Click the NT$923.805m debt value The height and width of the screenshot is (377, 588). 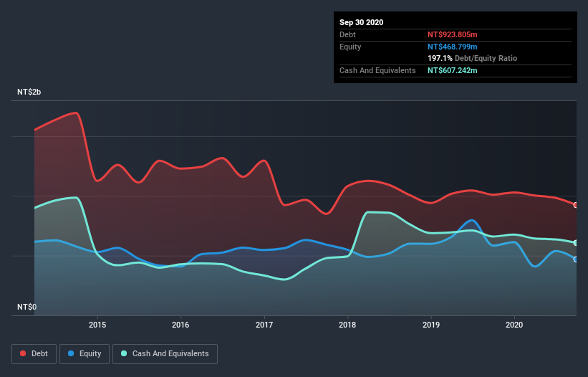[x=452, y=34]
